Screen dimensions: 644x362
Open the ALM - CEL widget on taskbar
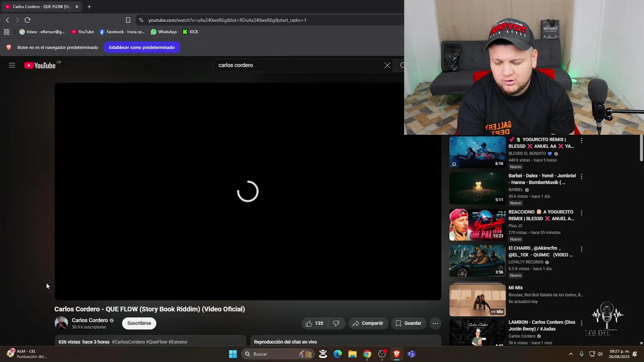(x=28, y=354)
